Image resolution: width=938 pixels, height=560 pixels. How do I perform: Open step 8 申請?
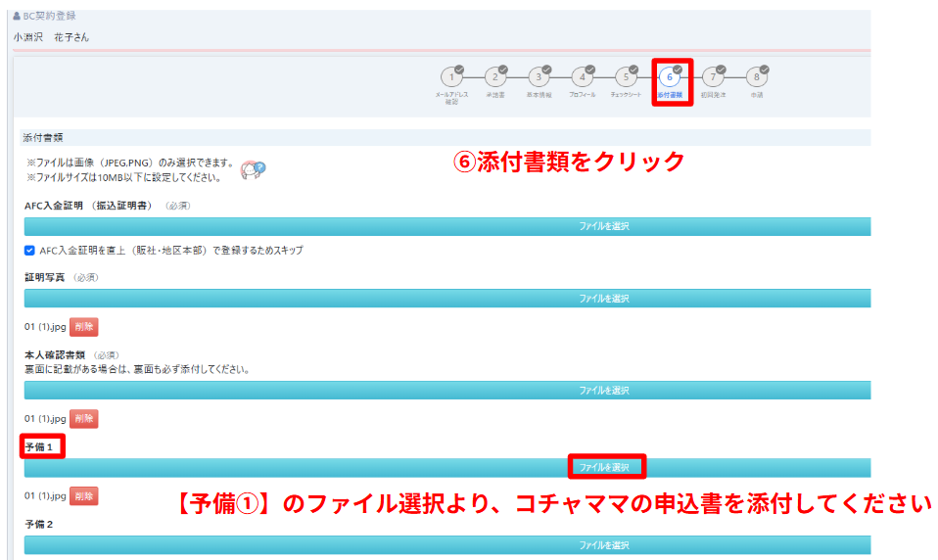pyautogui.click(x=757, y=77)
